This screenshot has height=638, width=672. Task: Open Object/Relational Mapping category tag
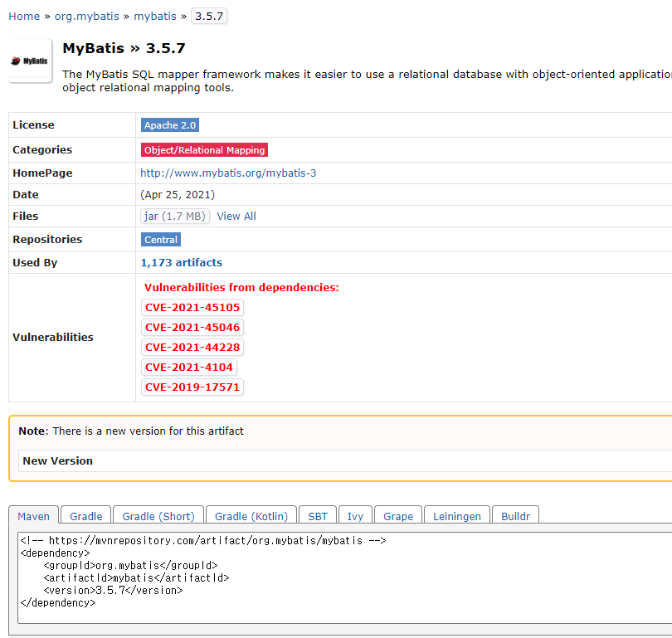coord(204,150)
